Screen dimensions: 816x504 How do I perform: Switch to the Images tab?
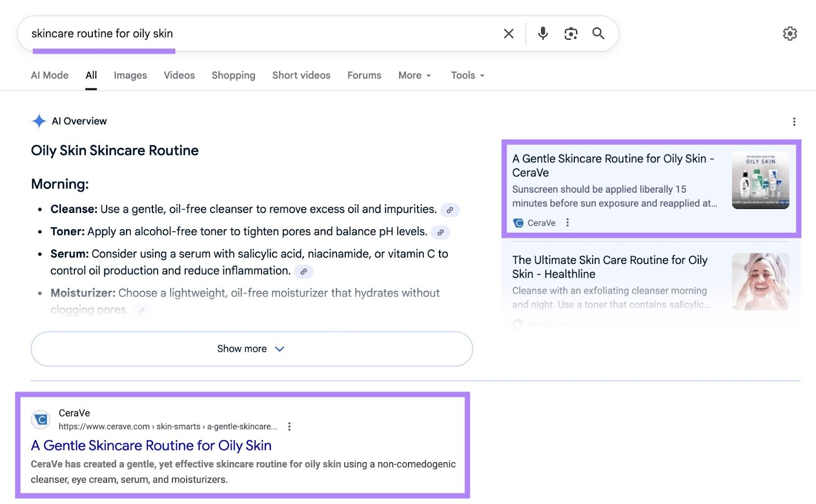(x=130, y=75)
